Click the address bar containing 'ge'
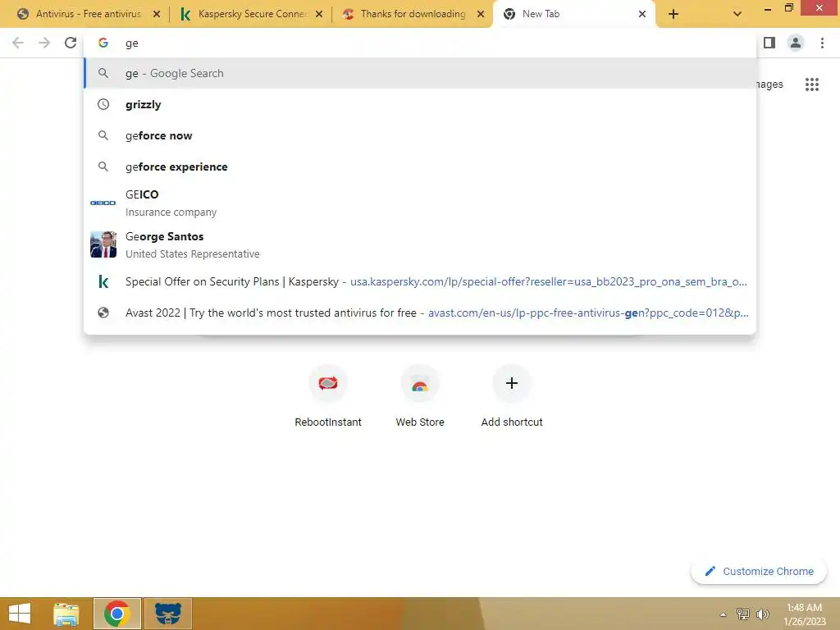This screenshot has height=630, width=840. click(421, 43)
